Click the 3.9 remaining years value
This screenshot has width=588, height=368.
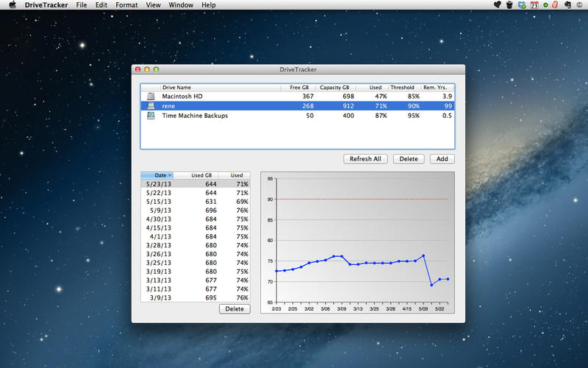click(x=447, y=96)
